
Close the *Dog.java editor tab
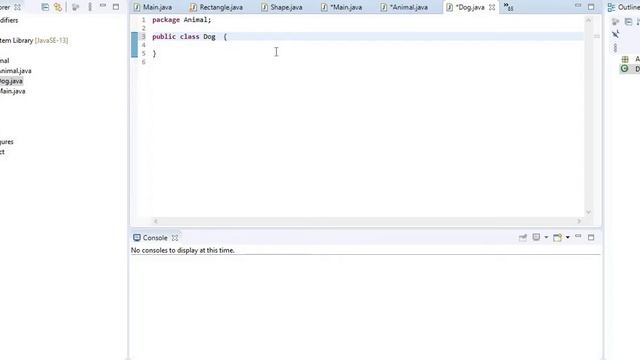tap(492, 7)
